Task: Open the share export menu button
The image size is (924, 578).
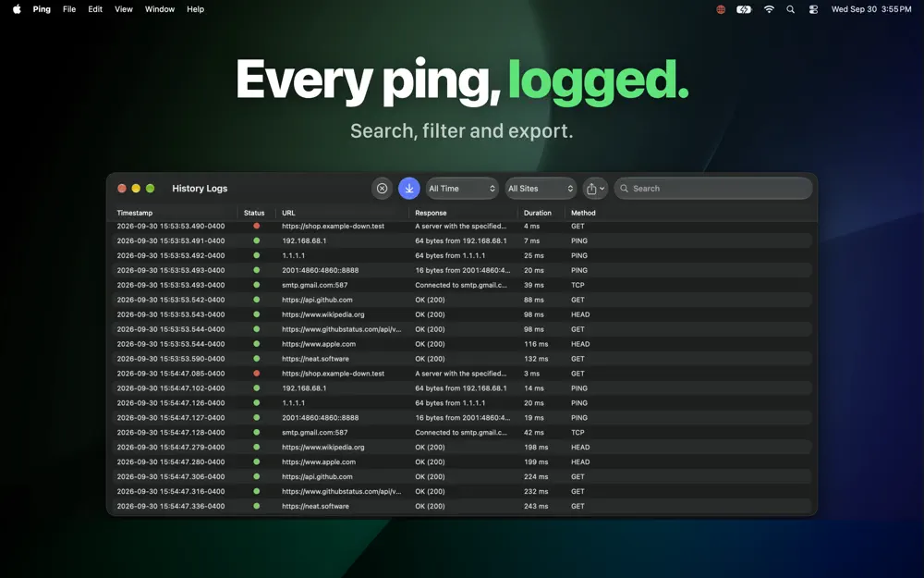Action: 595,188
